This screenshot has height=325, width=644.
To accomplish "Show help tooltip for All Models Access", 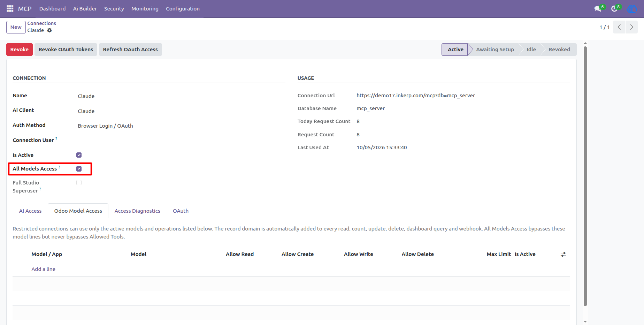I will 59,167.
